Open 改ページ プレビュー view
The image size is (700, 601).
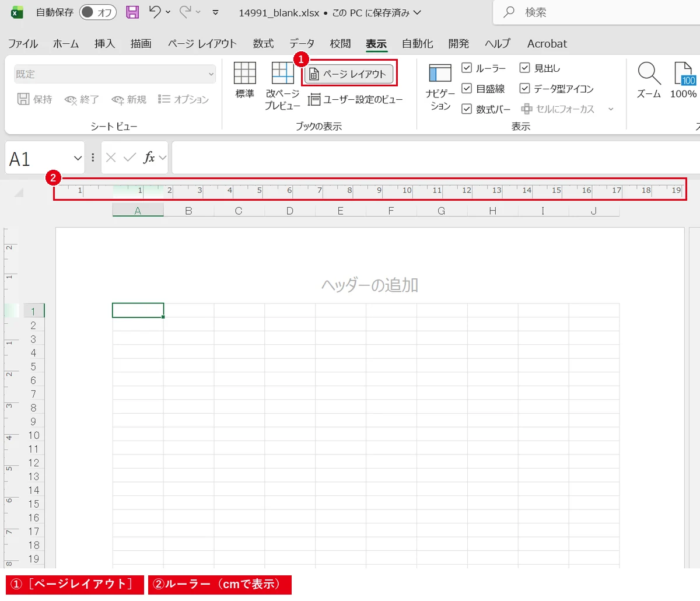click(x=283, y=86)
